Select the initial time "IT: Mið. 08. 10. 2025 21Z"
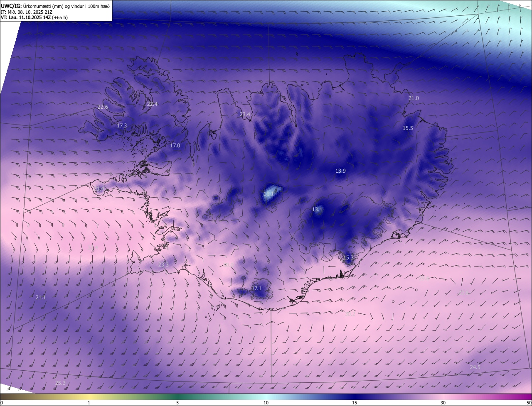Screen dimensions: 532x406 (27, 12)
